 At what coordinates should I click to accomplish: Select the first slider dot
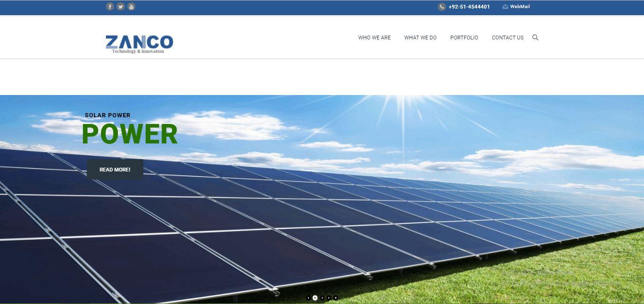308,298
